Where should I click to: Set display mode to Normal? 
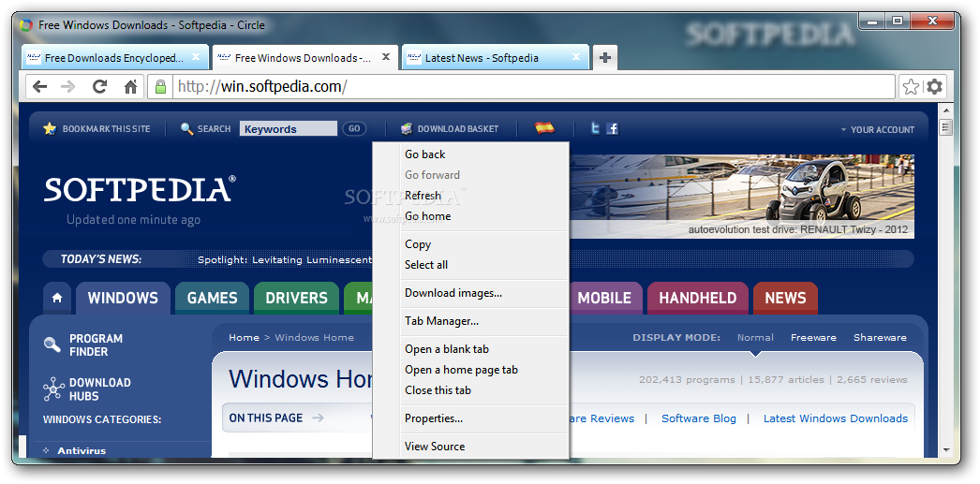755,338
